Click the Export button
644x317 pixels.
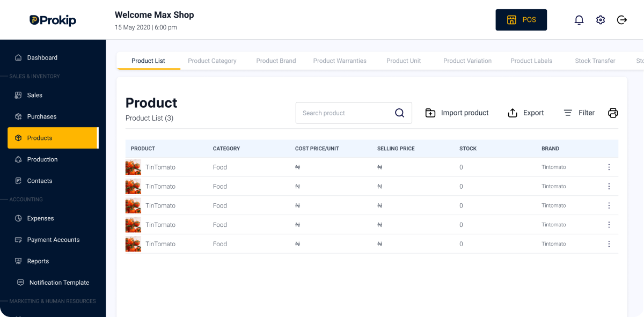pos(525,113)
